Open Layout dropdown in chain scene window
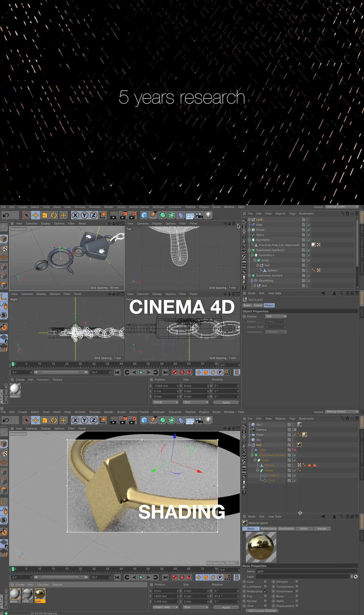Screen dimensions: 364x615 point(342,207)
